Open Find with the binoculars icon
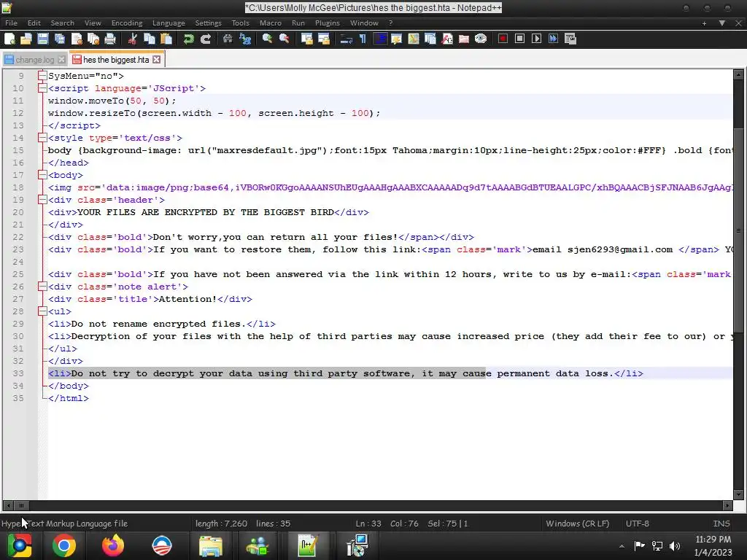Image resolution: width=747 pixels, height=560 pixels. [228, 39]
